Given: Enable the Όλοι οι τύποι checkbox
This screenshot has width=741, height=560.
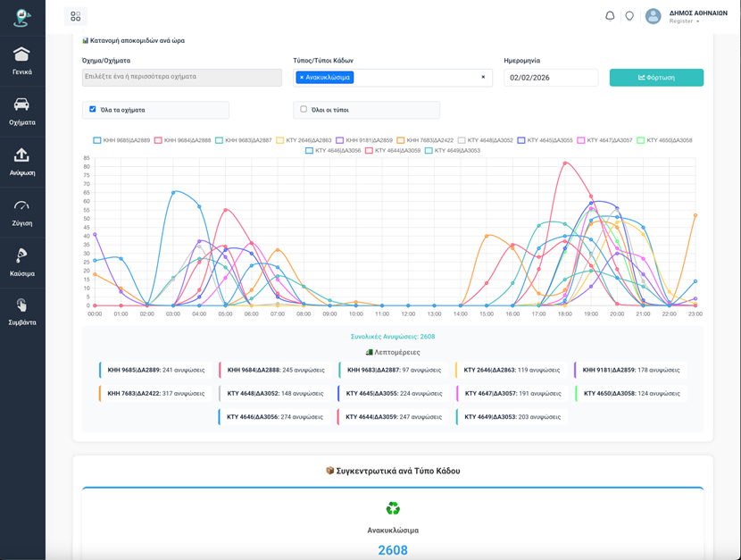Looking at the screenshot, I should click(x=304, y=109).
